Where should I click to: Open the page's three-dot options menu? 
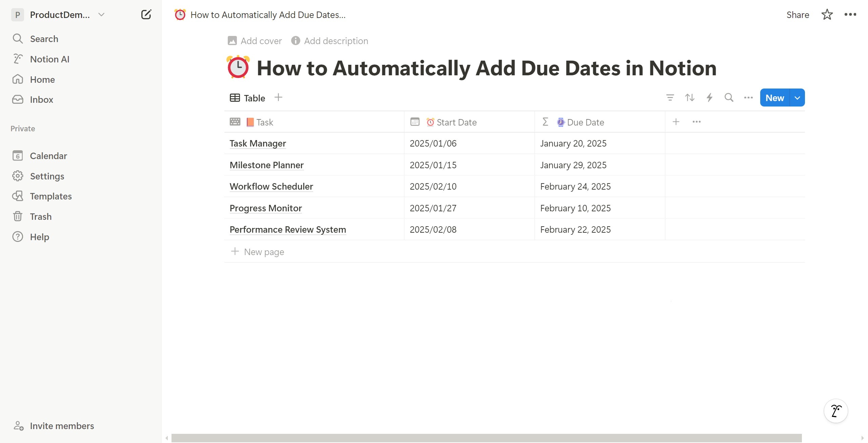tap(850, 15)
